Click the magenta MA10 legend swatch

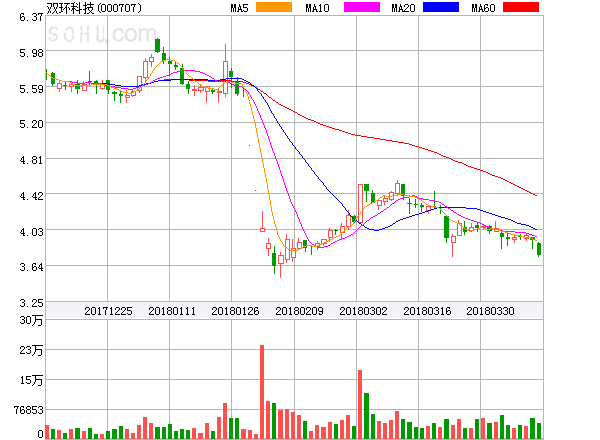(x=362, y=7)
